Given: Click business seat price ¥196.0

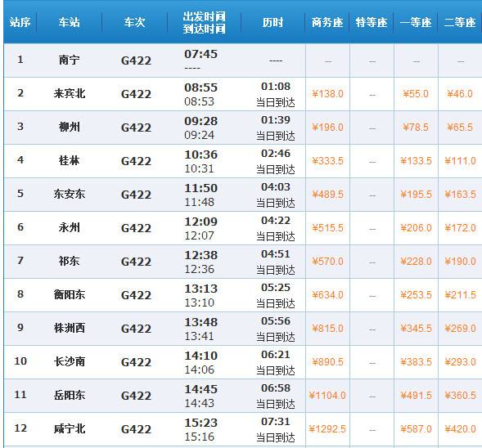Looking at the screenshot, I should (327, 127).
